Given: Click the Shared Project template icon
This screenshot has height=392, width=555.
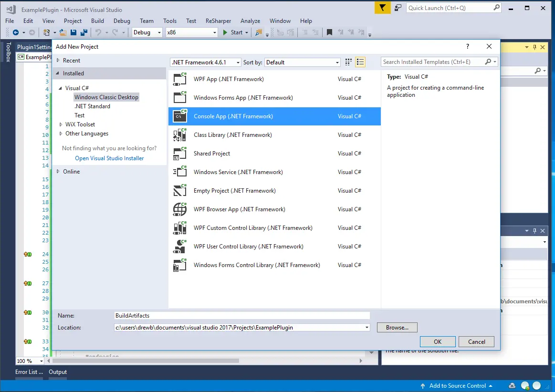Looking at the screenshot, I should pos(180,154).
